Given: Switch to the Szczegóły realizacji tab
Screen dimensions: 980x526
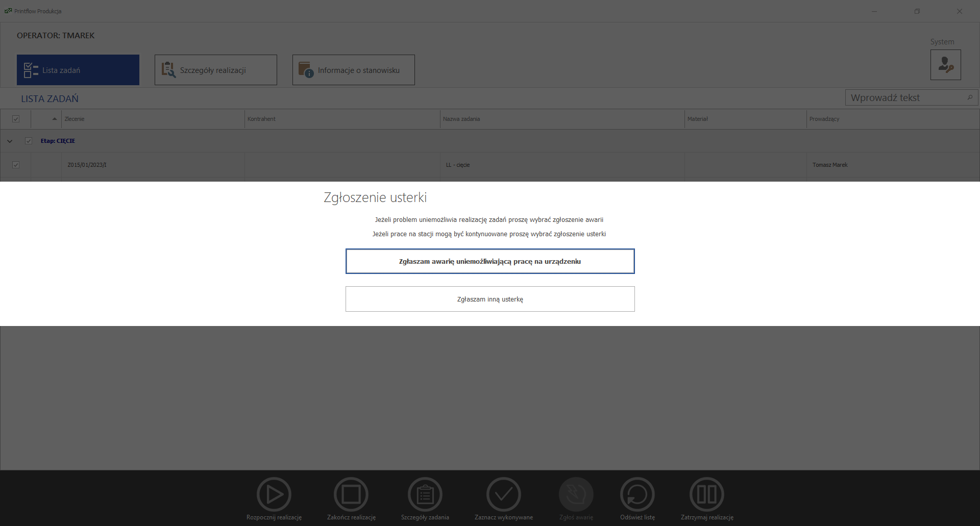Looking at the screenshot, I should (215, 70).
